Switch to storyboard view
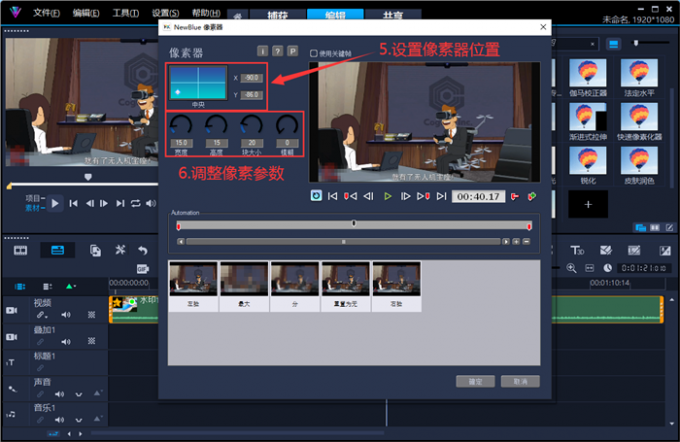The image size is (680, 442). [x=20, y=250]
